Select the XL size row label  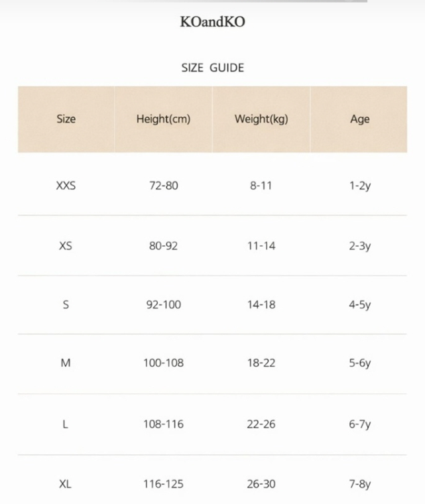click(x=66, y=484)
